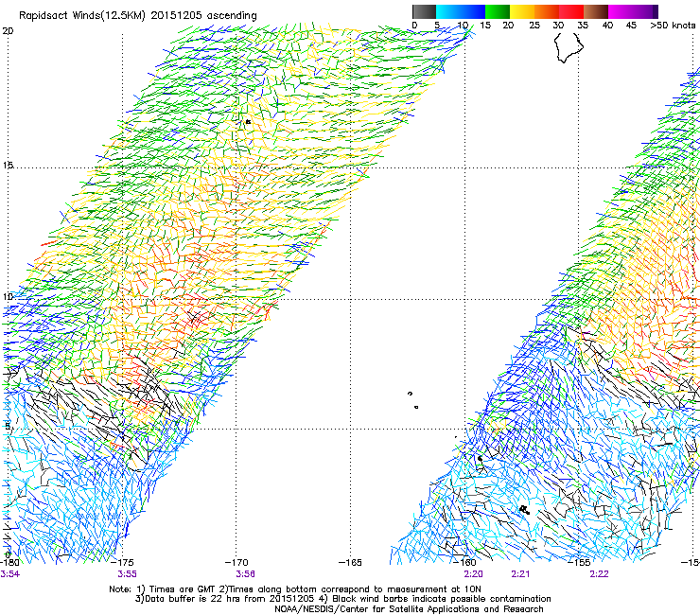Click the "20" label under the color scale
The height and width of the screenshot is (615, 700).
(x=509, y=26)
